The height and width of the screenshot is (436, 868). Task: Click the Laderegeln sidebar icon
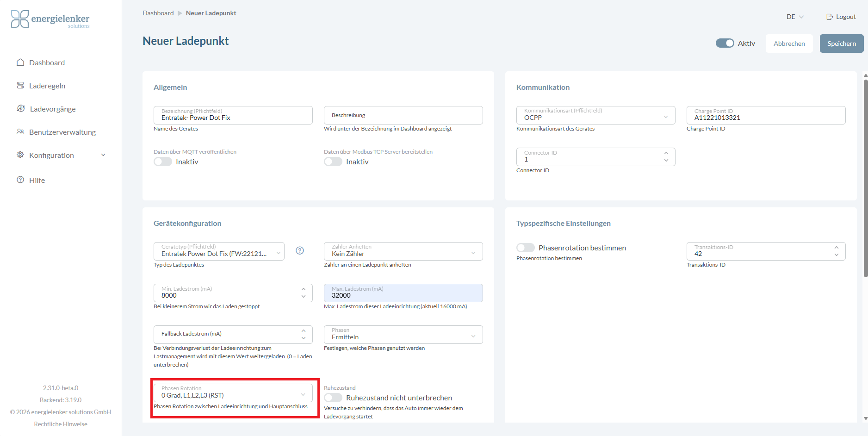20,86
